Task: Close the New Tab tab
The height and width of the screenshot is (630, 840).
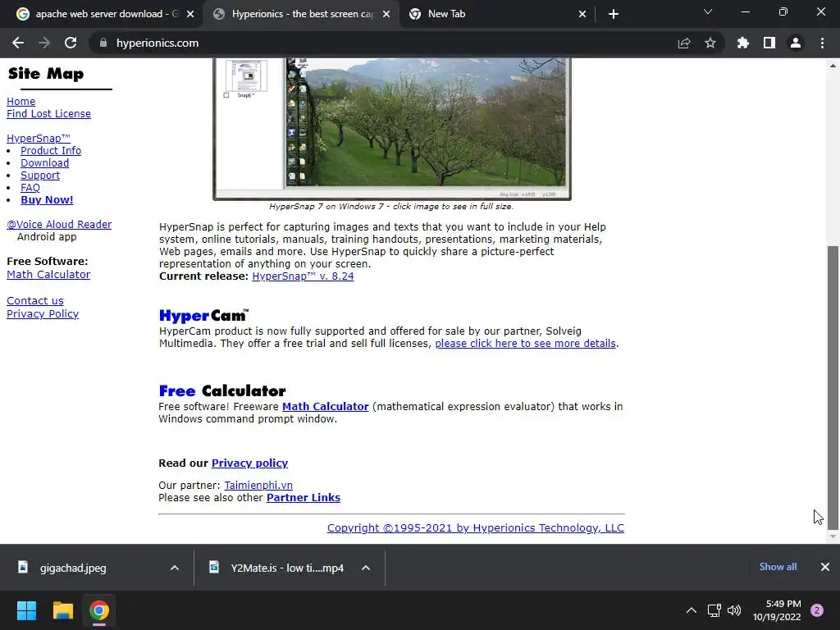Action: click(x=582, y=15)
